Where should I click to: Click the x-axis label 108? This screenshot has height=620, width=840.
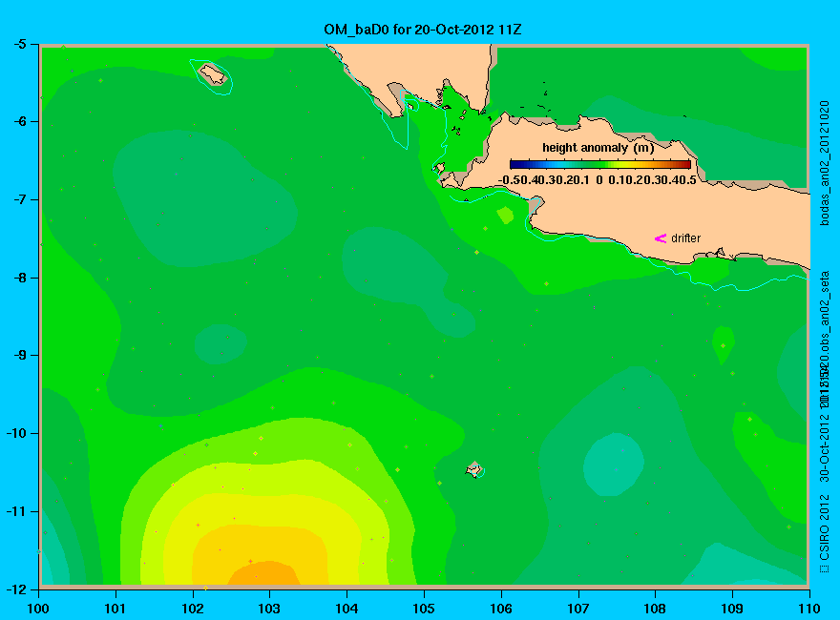tap(655, 609)
